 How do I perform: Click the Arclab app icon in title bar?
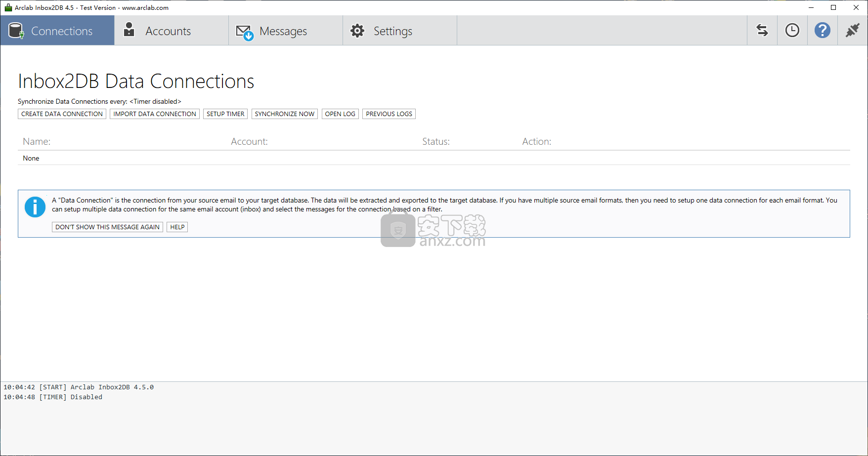(x=8, y=7)
